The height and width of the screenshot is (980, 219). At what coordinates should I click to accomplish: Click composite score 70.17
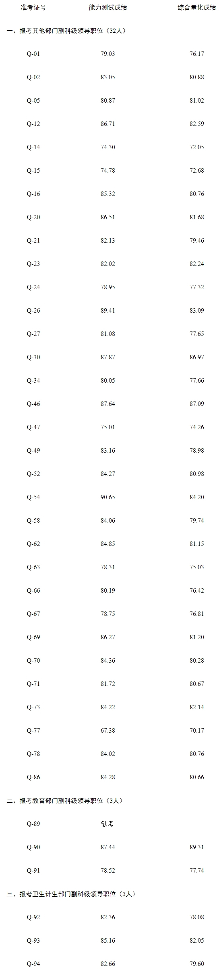coord(197,731)
